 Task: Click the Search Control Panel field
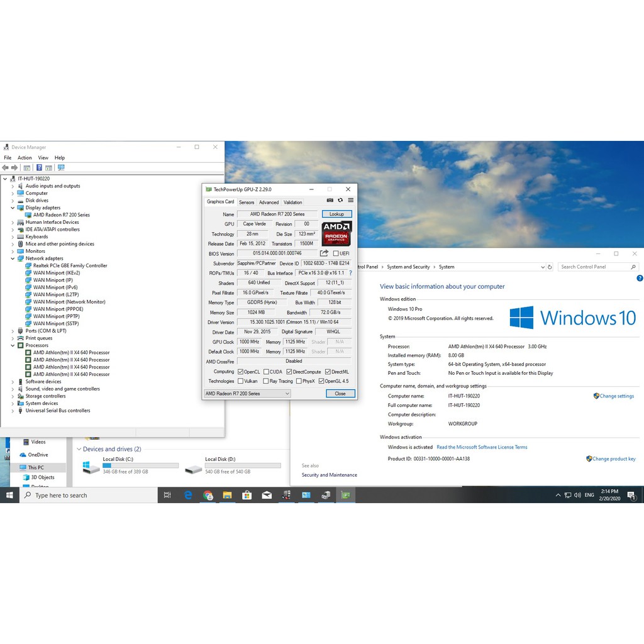coord(597,267)
